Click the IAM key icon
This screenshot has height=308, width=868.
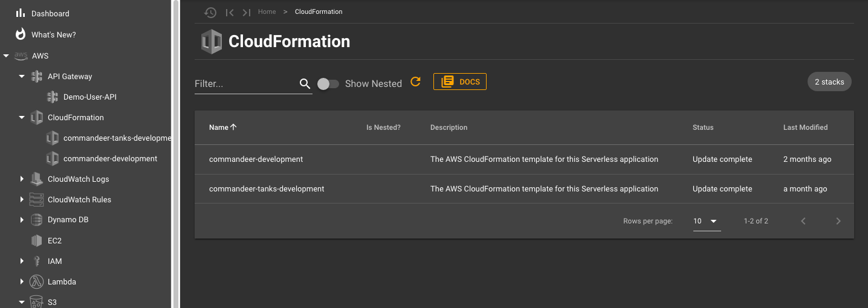tap(37, 261)
